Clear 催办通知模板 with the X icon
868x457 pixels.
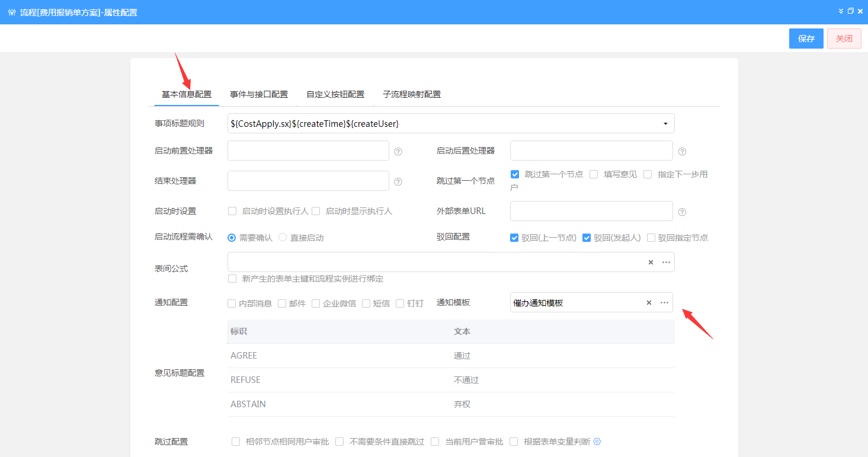pos(649,302)
